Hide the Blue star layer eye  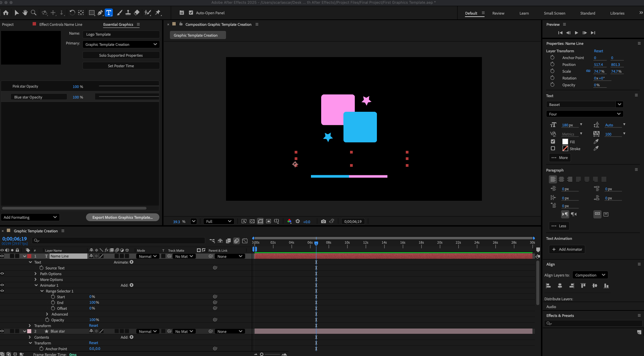pos(2,331)
